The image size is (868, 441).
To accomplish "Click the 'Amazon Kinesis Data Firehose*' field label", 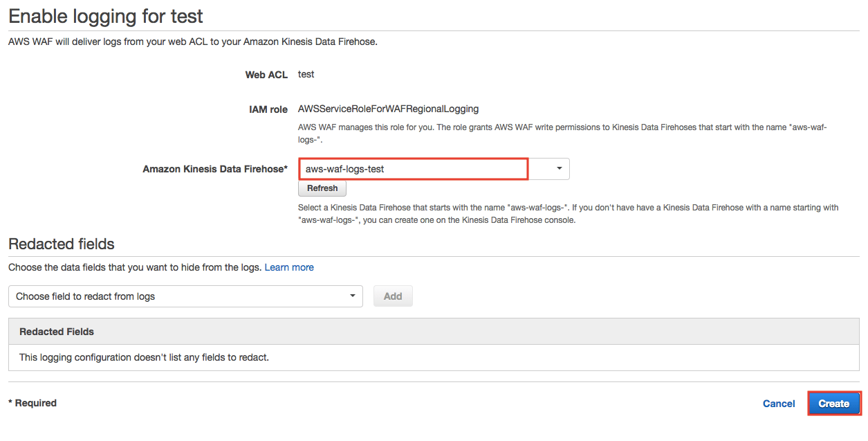I will pyautogui.click(x=215, y=169).
